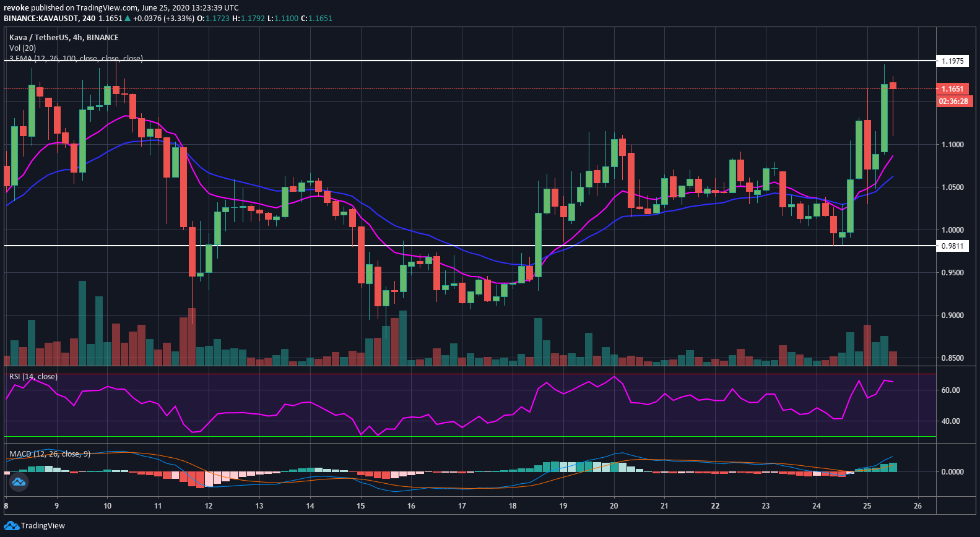This screenshot has height=537, width=980.
Task: Click the 1.0000 price axis label
Action: click(x=953, y=230)
